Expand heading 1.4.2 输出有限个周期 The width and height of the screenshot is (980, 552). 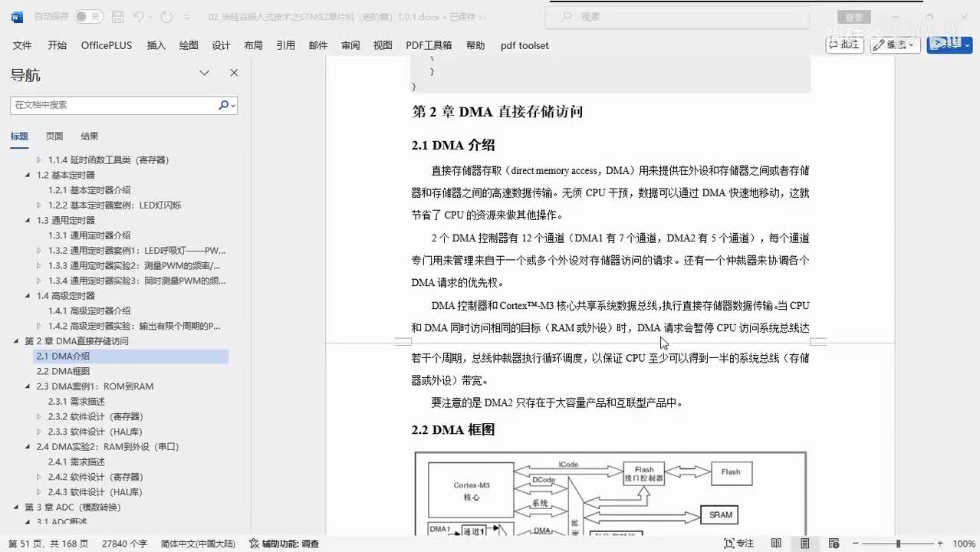(40, 327)
